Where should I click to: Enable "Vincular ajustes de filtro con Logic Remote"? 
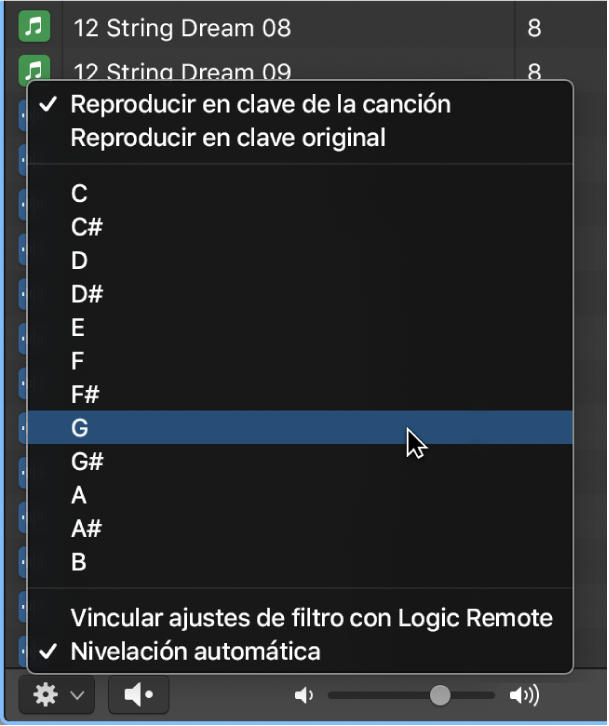311,618
